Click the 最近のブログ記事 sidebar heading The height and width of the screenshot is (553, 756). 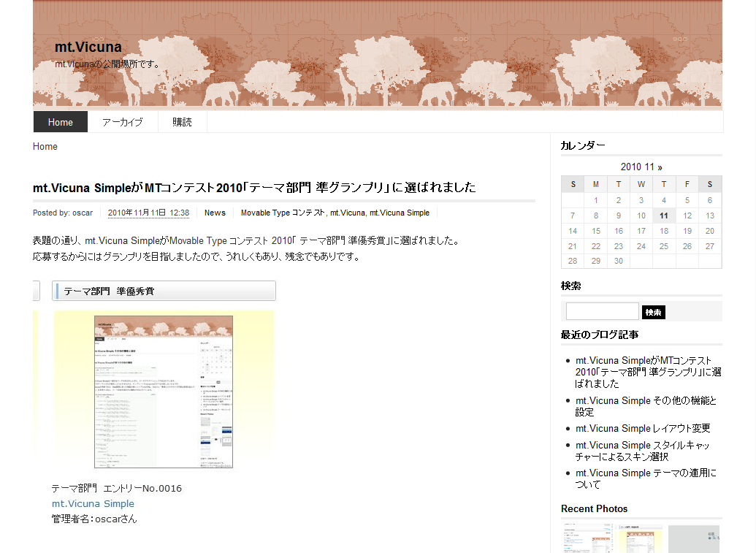pos(600,335)
